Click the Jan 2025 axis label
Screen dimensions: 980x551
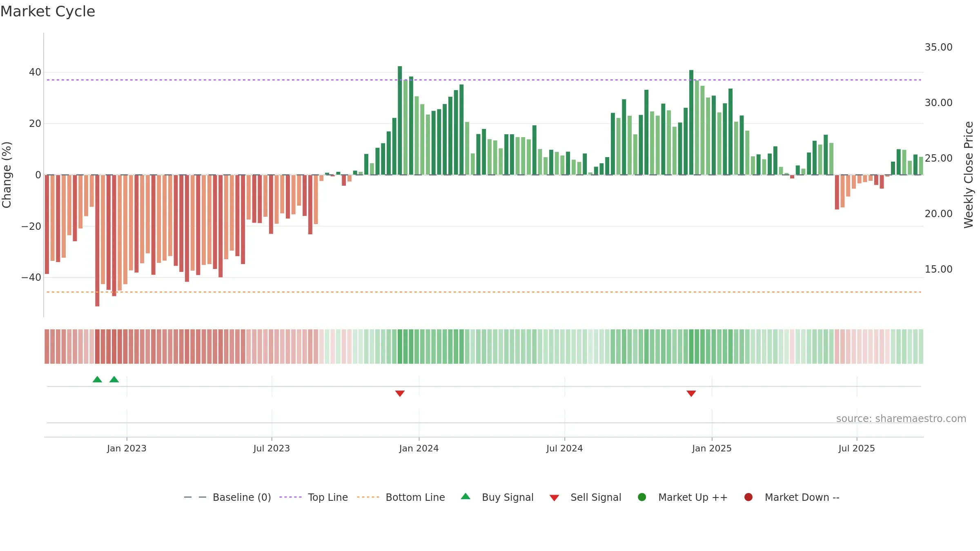point(712,448)
